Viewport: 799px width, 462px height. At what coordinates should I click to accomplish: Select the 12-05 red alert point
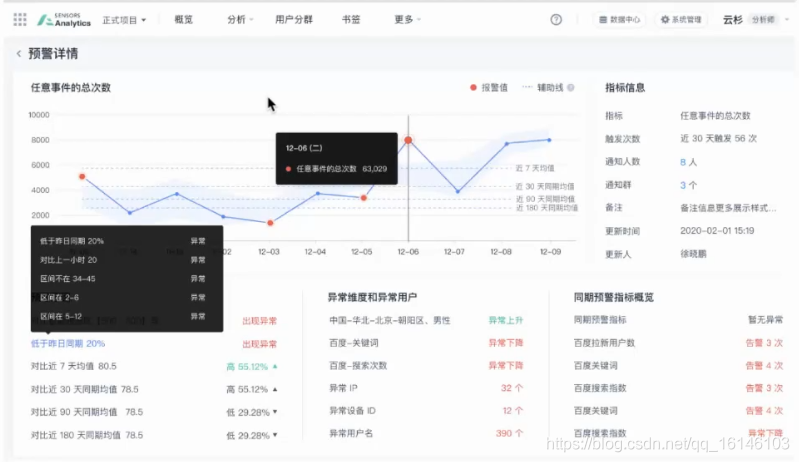click(x=363, y=198)
